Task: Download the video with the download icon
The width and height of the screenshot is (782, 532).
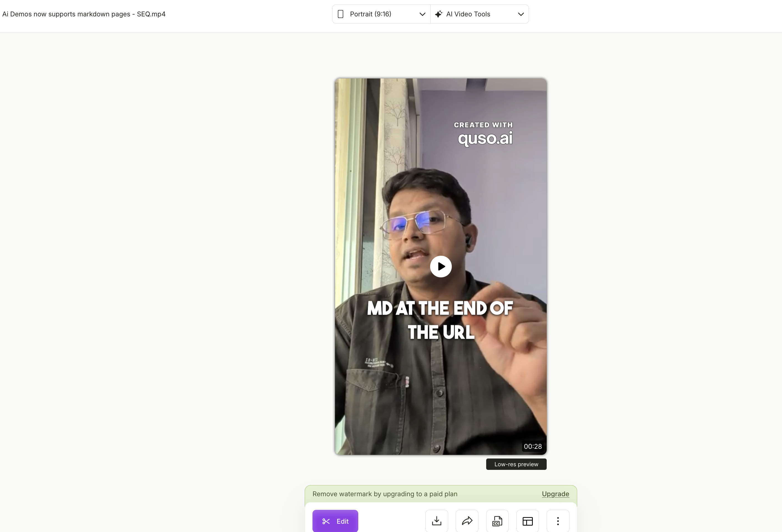Action: [437, 521]
